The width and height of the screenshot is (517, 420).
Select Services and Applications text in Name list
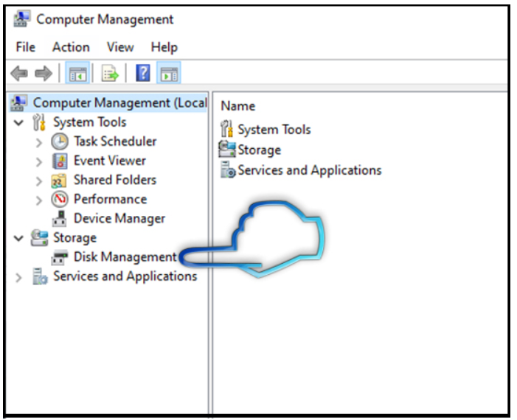pyautogui.click(x=310, y=170)
